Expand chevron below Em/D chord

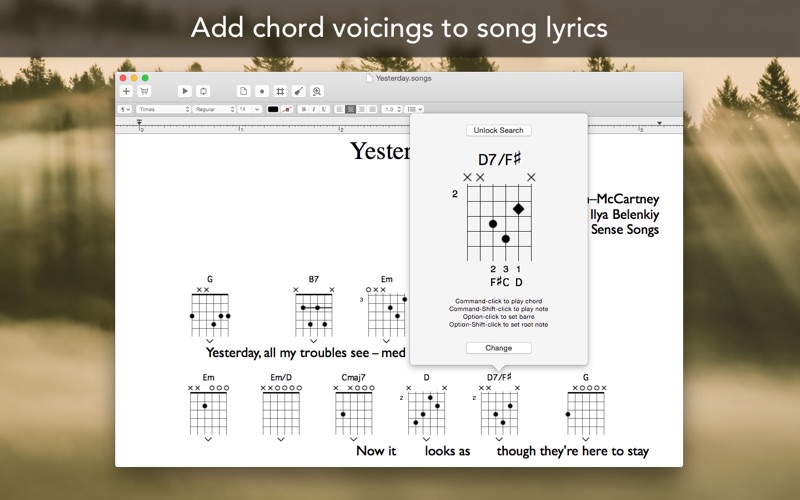(281, 439)
